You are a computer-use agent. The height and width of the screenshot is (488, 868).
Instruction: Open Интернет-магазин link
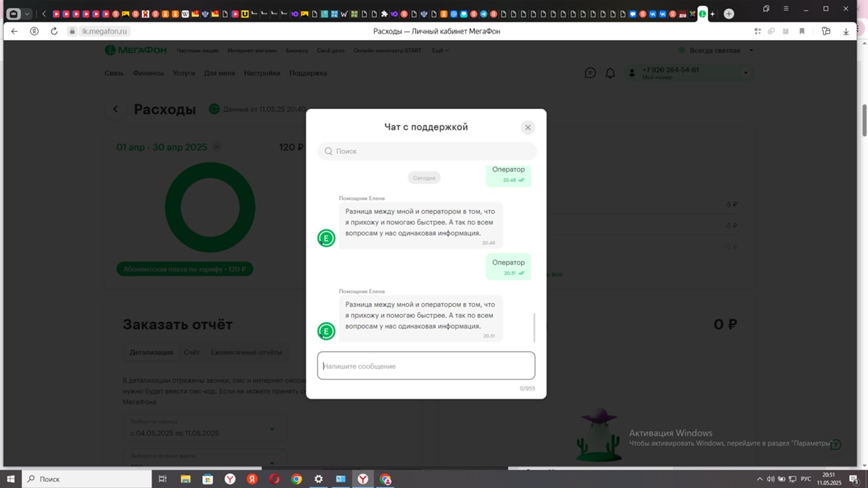252,50
